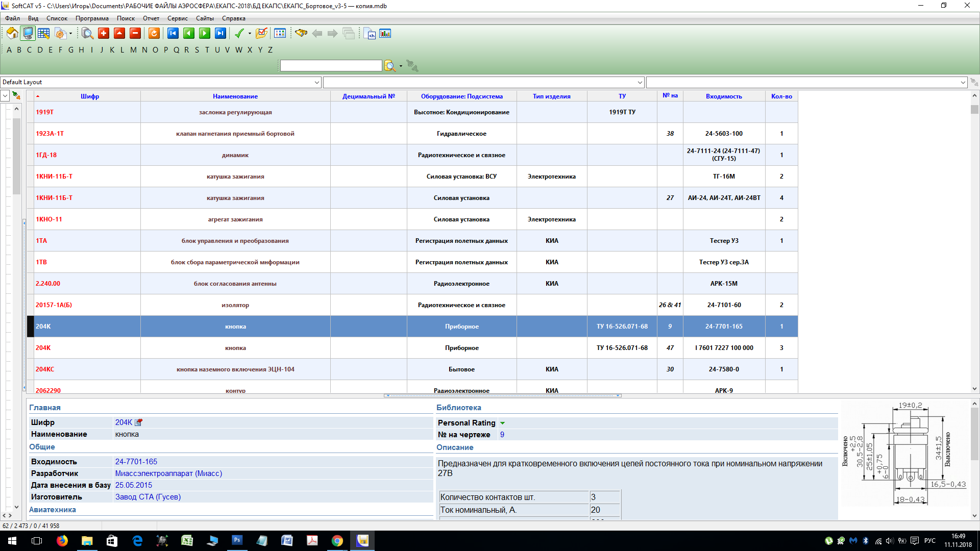Open Photoshop from the taskbar
The width and height of the screenshot is (980, 551).
tap(237, 541)
